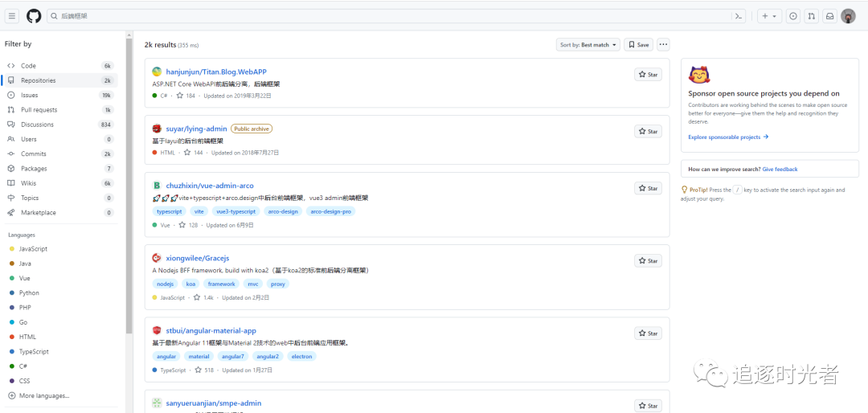Filter results by Wikis
The height and width of the screenshot is (413, 868).
(61, 183)
